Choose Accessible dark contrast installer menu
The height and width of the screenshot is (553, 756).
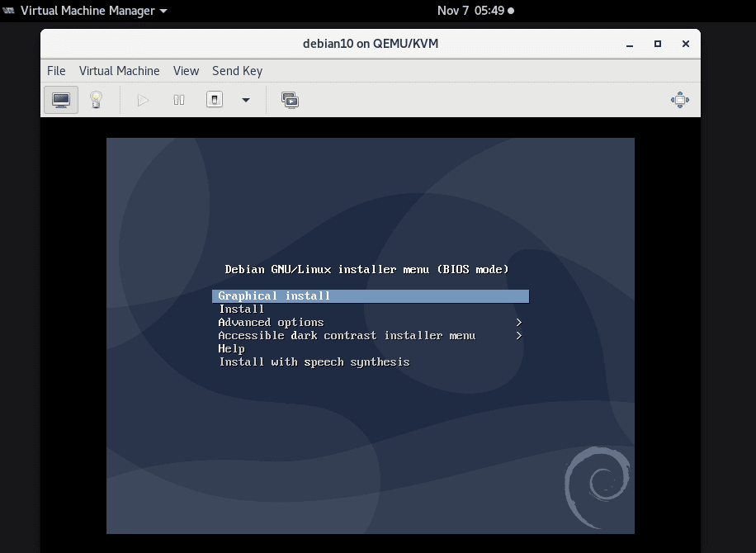pyautogui.click(x=347, y=336)
